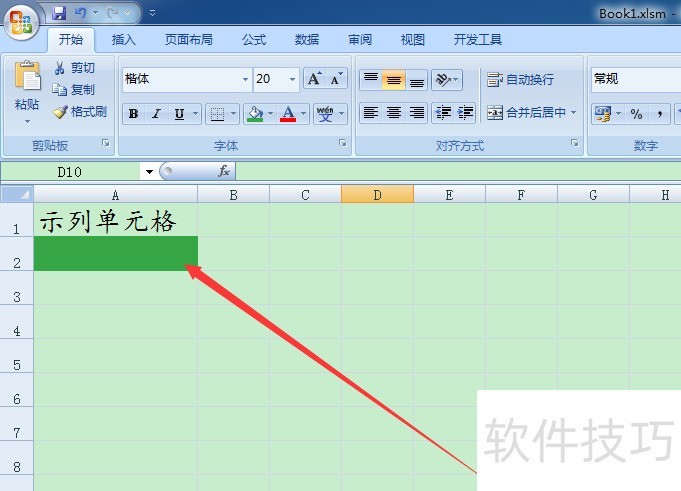The image size is (681, 491).
Task: Open the borders dropdown arrow
Action: pos(234,114)
